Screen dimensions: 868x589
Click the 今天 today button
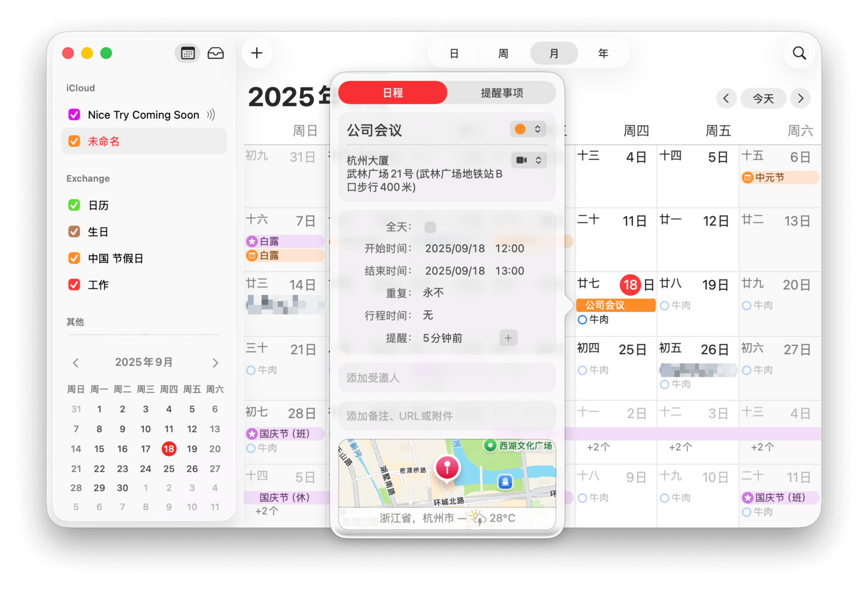(763, 98)
